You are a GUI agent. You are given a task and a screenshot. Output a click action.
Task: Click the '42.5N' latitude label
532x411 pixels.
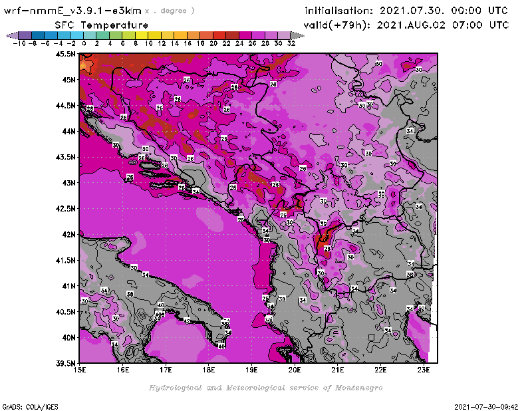(65, 209)
